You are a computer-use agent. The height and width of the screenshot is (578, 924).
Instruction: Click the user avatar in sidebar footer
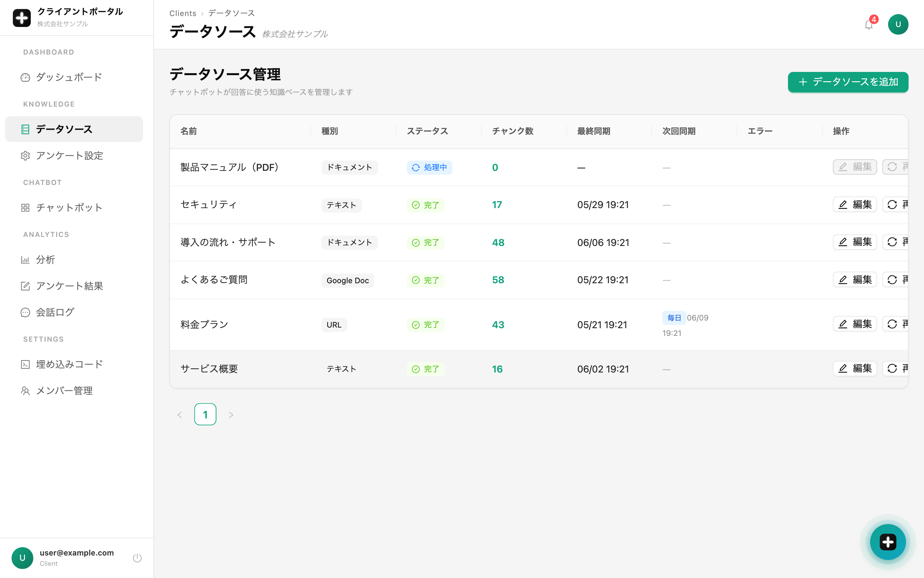point(22,558)
